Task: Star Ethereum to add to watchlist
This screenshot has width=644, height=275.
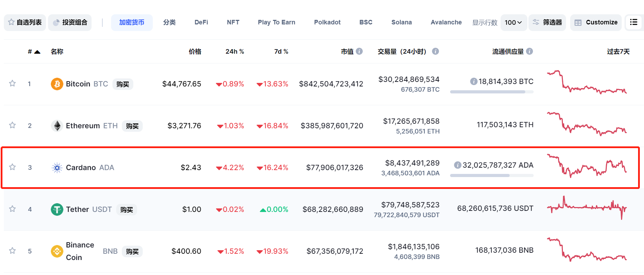Action: [x=12, y=125]
